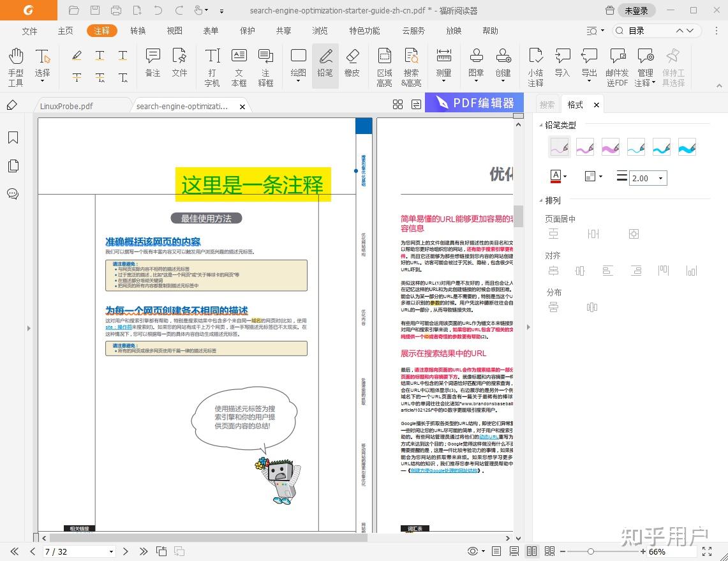728x561 pixels.
Task: Attach a File annotation (文件)
Action: 179,63
